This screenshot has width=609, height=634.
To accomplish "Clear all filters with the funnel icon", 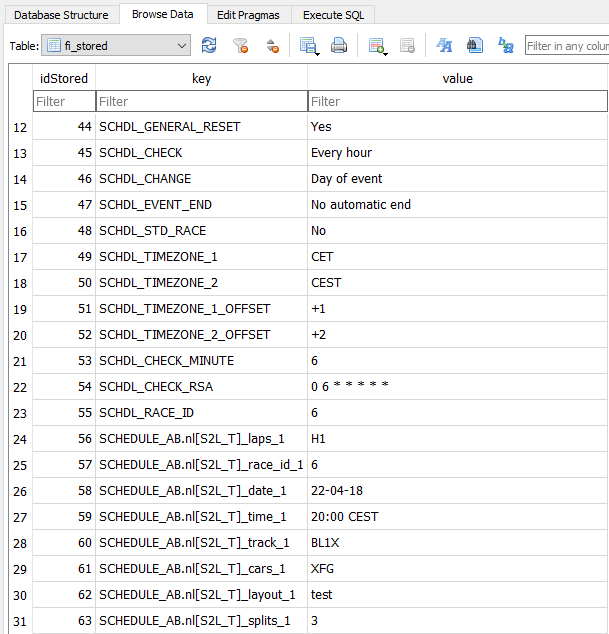I will 241,45.
